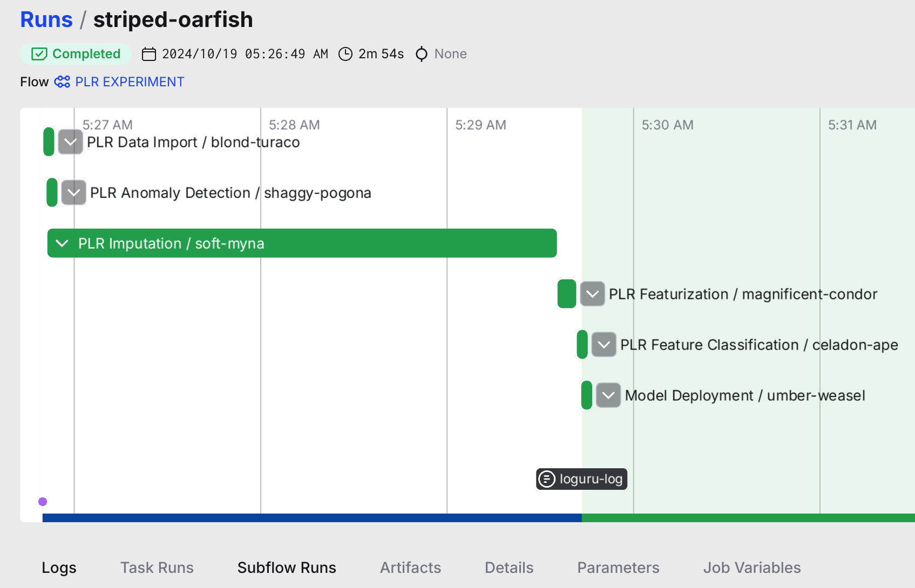Expand PLR Feature Classification celadon-ape
The image size is (915, 588).
click(x=604, y=345)
